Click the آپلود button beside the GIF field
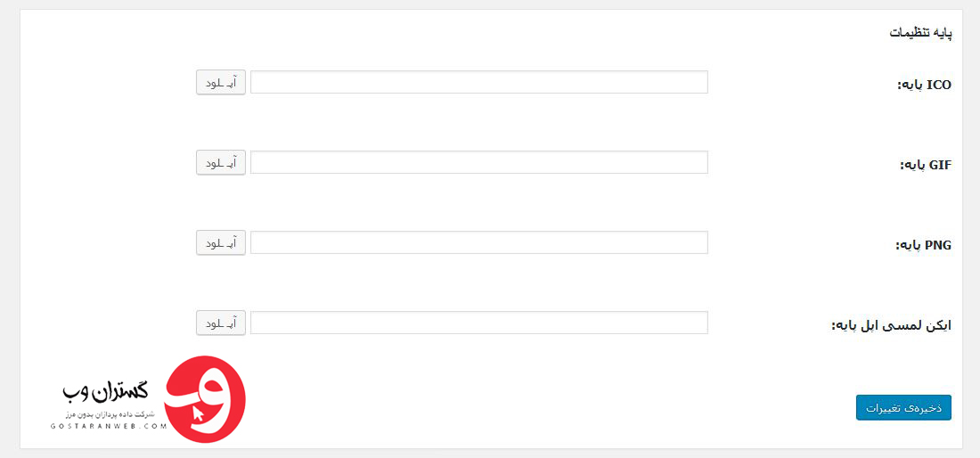This screenshot has height=458, width=980. 221,162
